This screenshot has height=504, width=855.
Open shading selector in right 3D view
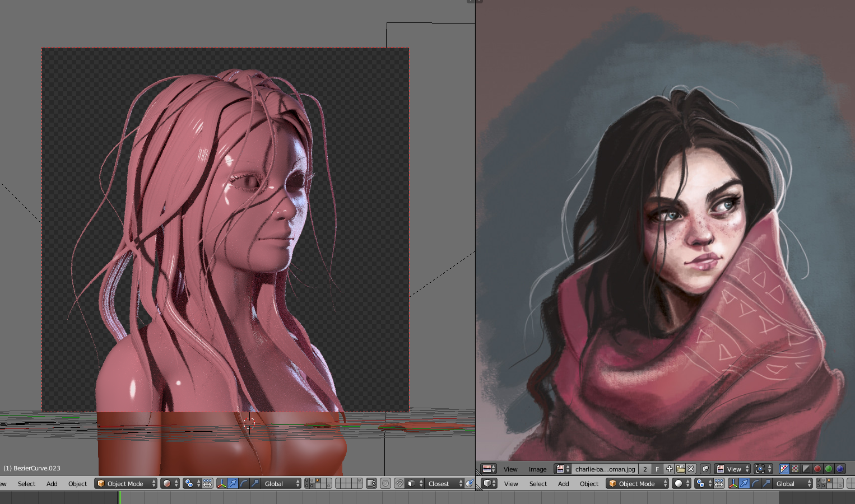coord(682,483)
